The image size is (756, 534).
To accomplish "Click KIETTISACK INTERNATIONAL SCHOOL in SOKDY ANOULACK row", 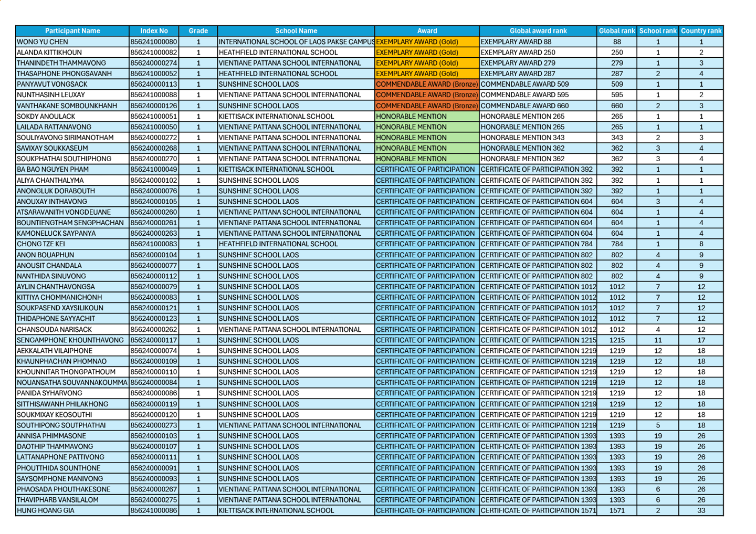I will (296, 117).
